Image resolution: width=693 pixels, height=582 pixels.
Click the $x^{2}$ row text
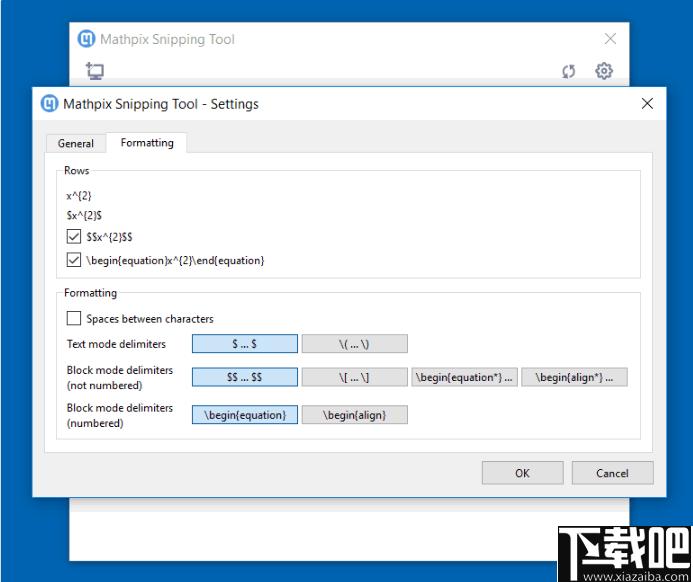click(84, 215)
